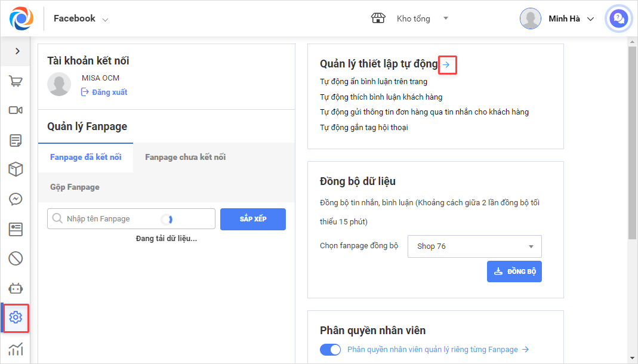Click the ĐỒNG BỘ button
Image resolution: width=638 pixels, height=364 pixels.
point(514,272)
